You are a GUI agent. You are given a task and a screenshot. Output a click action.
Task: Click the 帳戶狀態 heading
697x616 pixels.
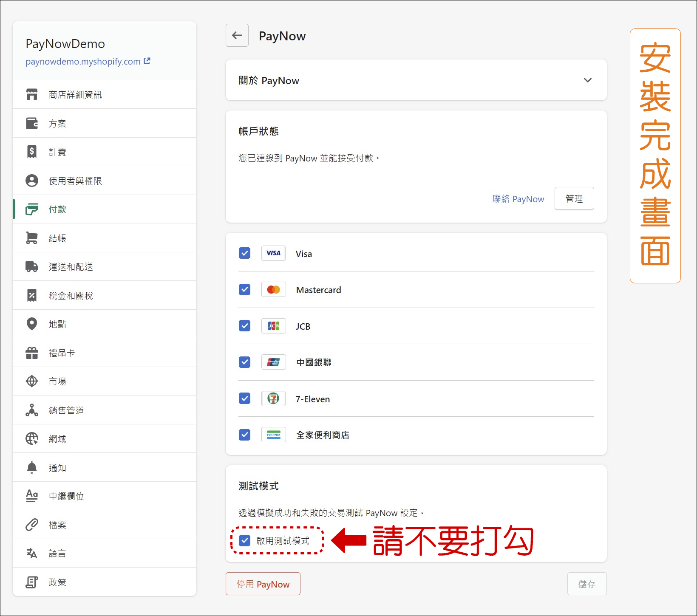click(x=258, y=131)
